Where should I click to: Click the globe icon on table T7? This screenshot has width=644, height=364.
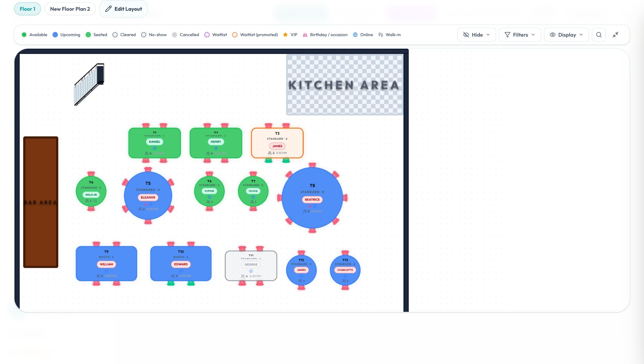[x=253, y=197]
